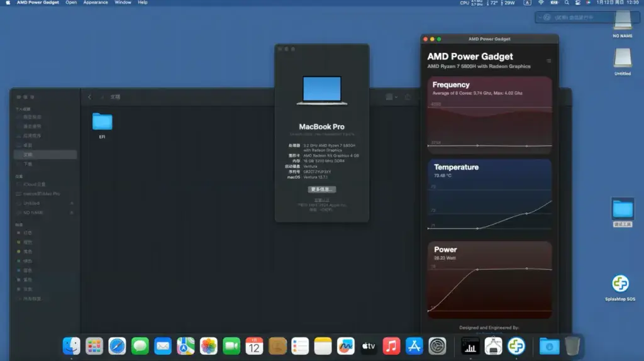The image size is (644, 361).
Task: Open the Appearance menu in menu bar
Action: [96, 3]
